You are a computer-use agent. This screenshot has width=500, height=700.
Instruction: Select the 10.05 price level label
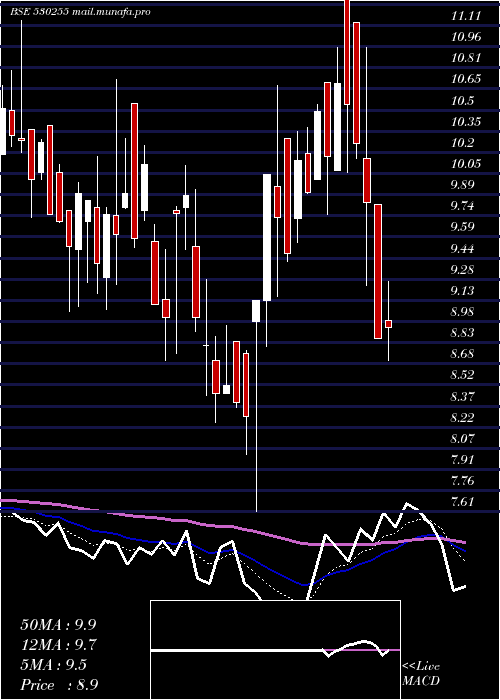tap(466, 164)
